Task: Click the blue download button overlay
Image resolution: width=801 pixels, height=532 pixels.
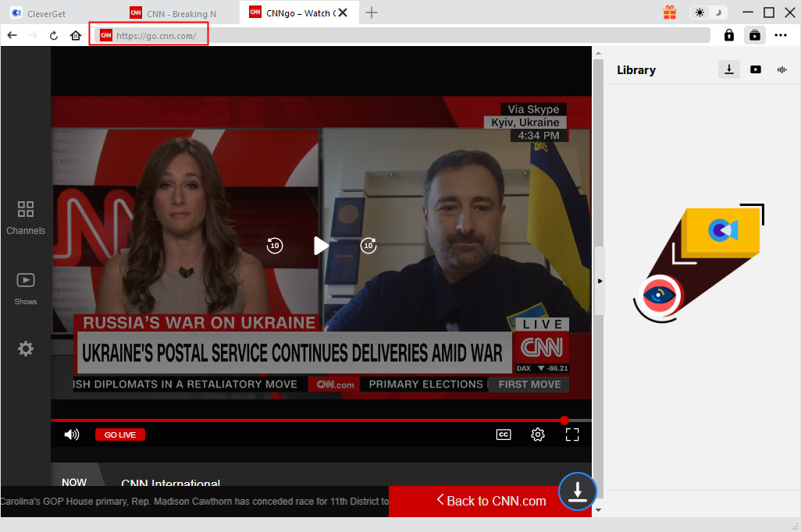Action: pyautogui.click(x=577, y=491)
